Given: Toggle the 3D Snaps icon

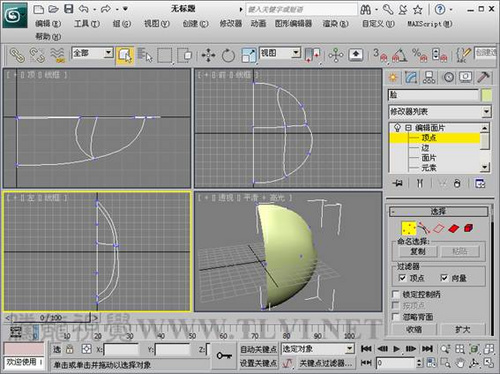Looking at the screenshot, I should click(x=380, y=55).
